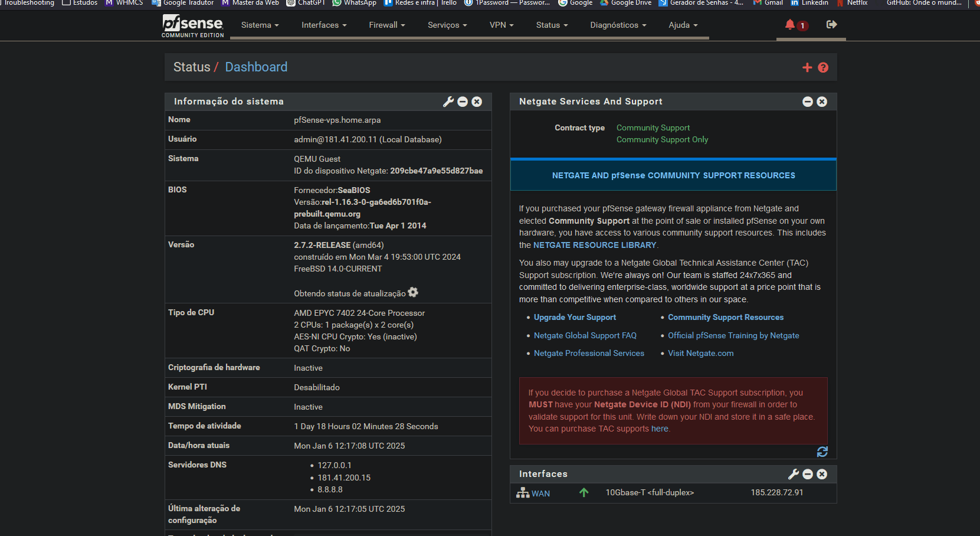Open Interfaces widget wrench settings
980x536 pixels.
click(794, 474)
